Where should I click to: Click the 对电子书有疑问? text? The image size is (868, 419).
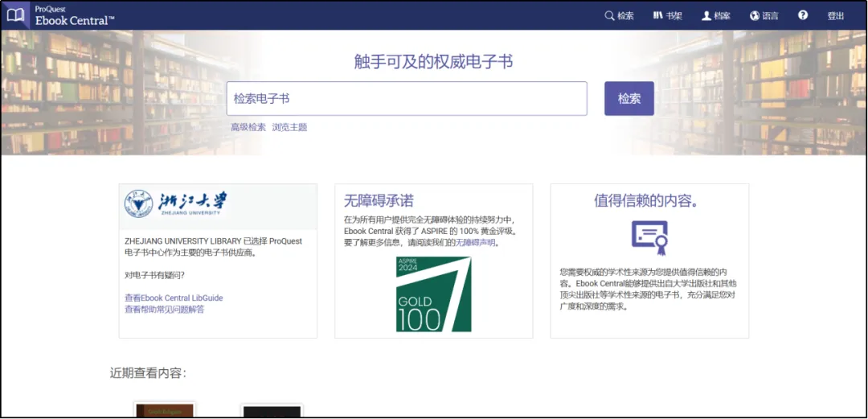click(x=154, y=275)
